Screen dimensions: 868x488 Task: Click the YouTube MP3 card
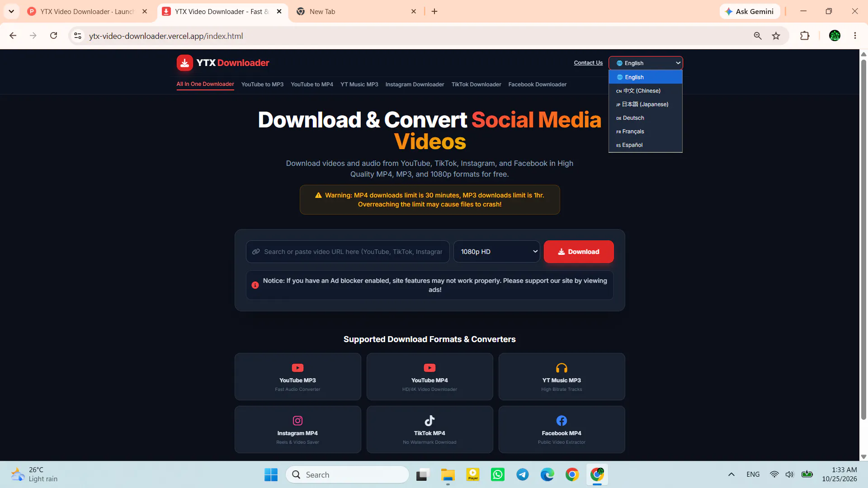[x=297, y=376]
